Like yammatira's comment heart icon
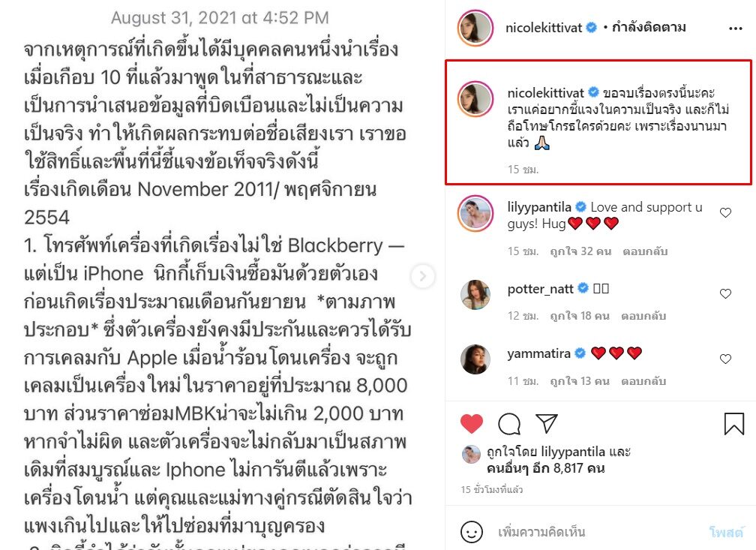 pos(725,359)
